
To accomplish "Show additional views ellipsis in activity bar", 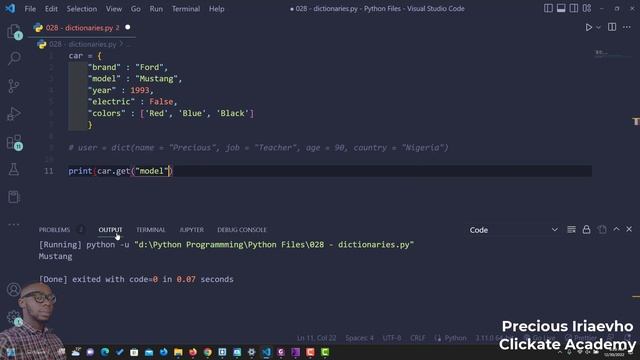I will coord(13,224).
